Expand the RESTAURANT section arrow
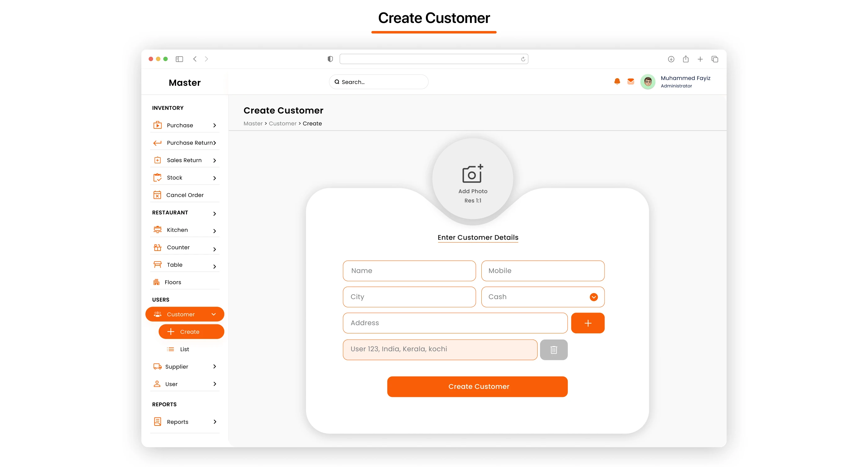The width and height of the screenshot is (868, 467). 214,213
